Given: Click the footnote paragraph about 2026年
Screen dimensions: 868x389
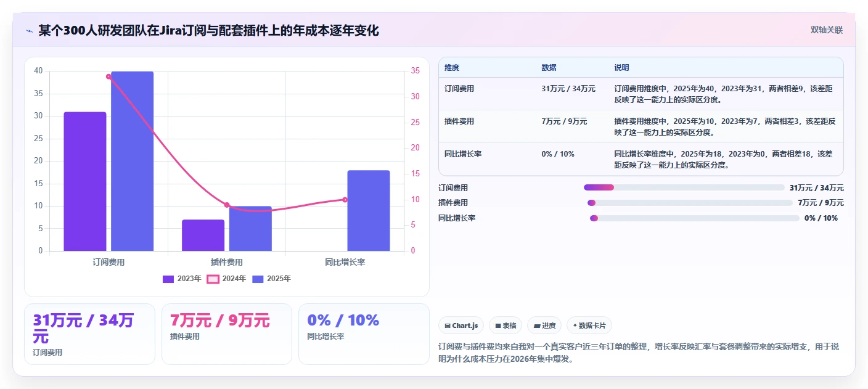Looking at the screenshot, I should point(639,353).
